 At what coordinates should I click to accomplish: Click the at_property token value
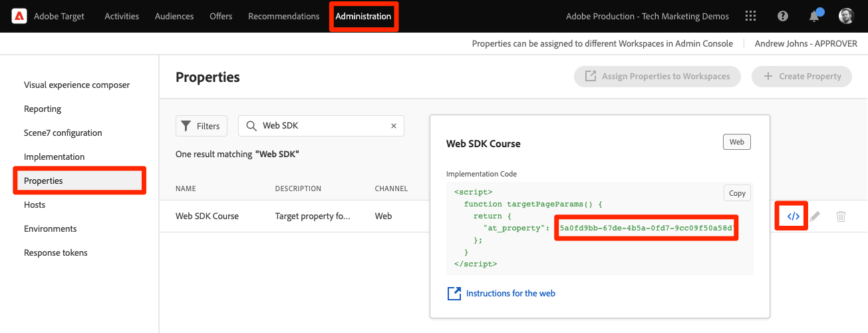click(646, 228)
